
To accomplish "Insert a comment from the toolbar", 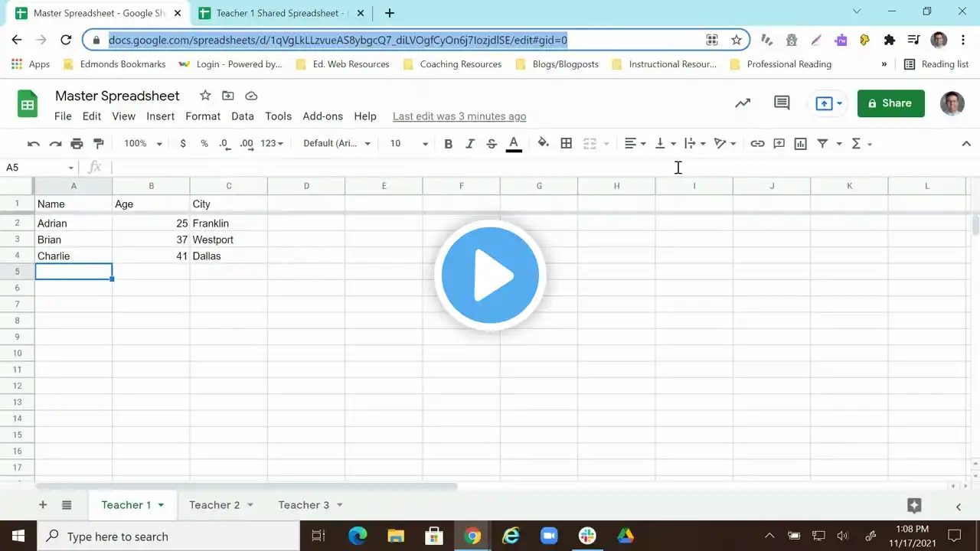I will (779, 143).
